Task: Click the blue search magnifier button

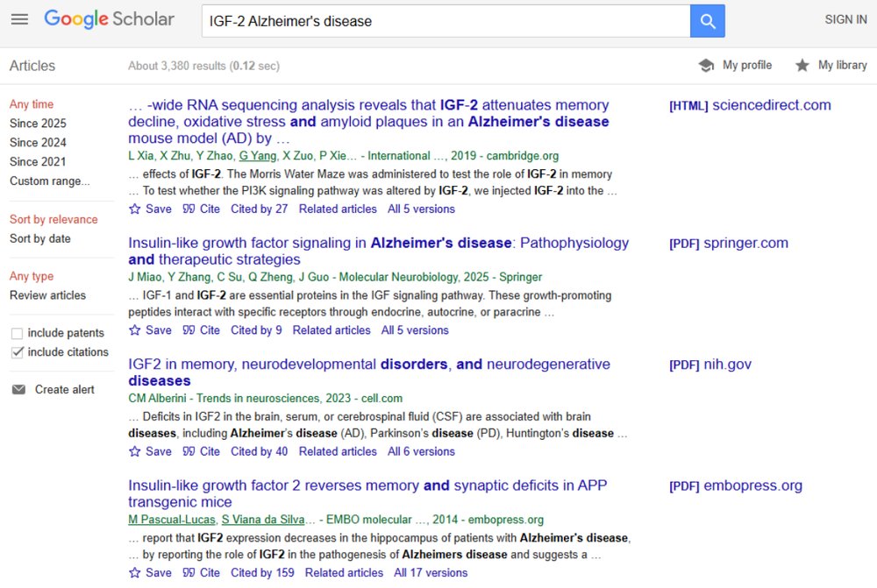Action: 707,21
